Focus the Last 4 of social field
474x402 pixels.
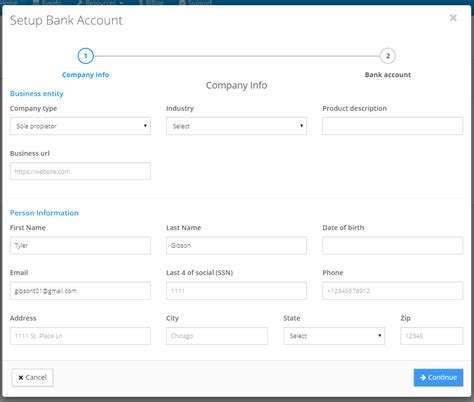(236, 291)
